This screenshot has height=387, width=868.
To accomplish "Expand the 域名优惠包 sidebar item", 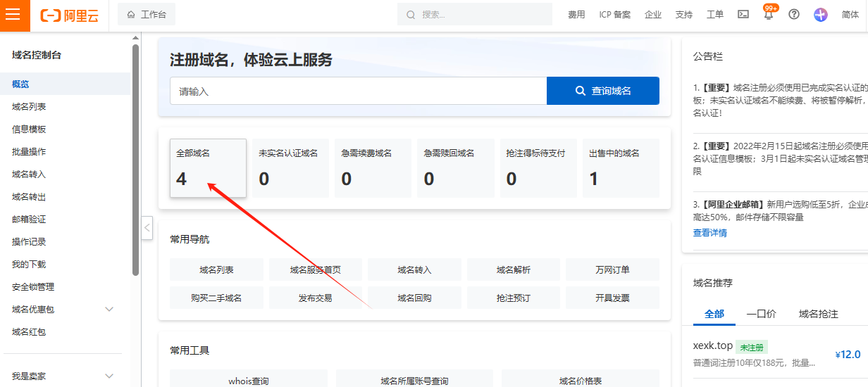I will pyautogui.click(x=109, y=310).
